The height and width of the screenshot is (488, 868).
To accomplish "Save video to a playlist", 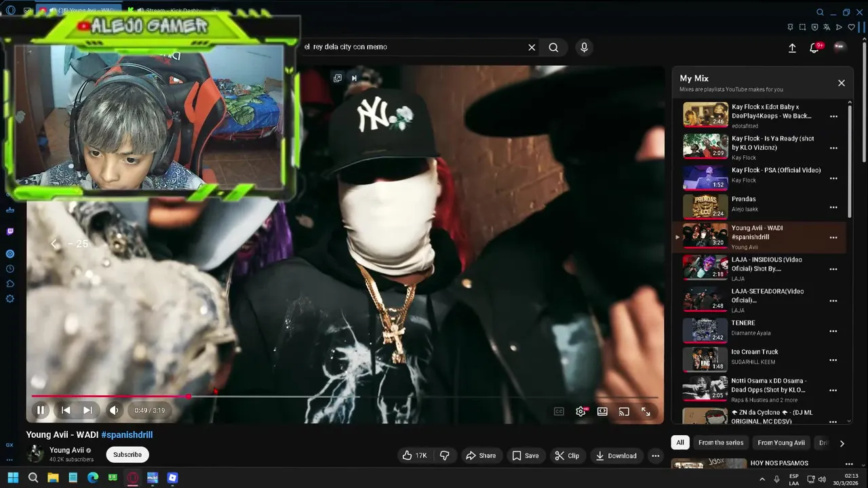I will (x=526, y=455).
